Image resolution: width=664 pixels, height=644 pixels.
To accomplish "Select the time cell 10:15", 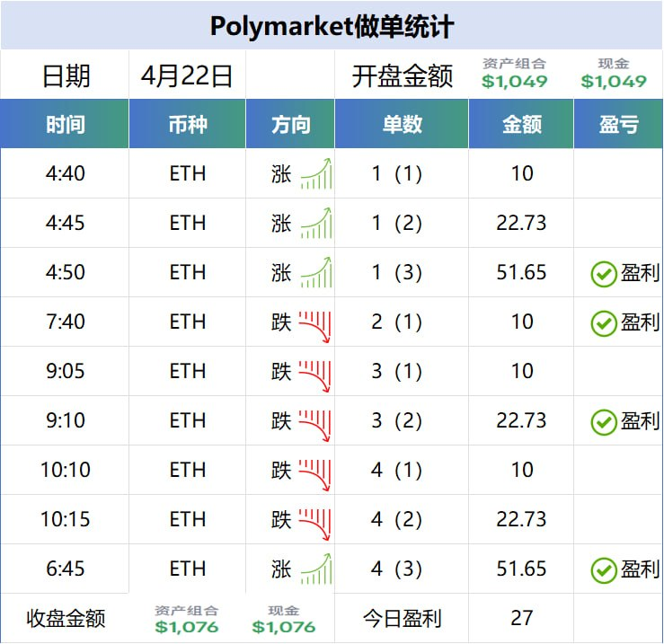I will pos(66,519).
